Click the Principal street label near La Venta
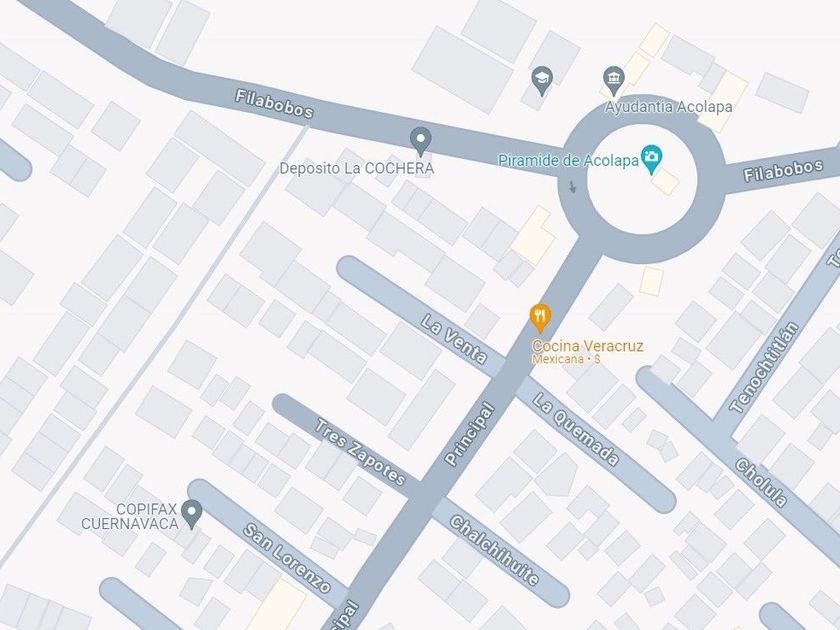Viewport: 840px width, 630px height. tap(470, 434)
